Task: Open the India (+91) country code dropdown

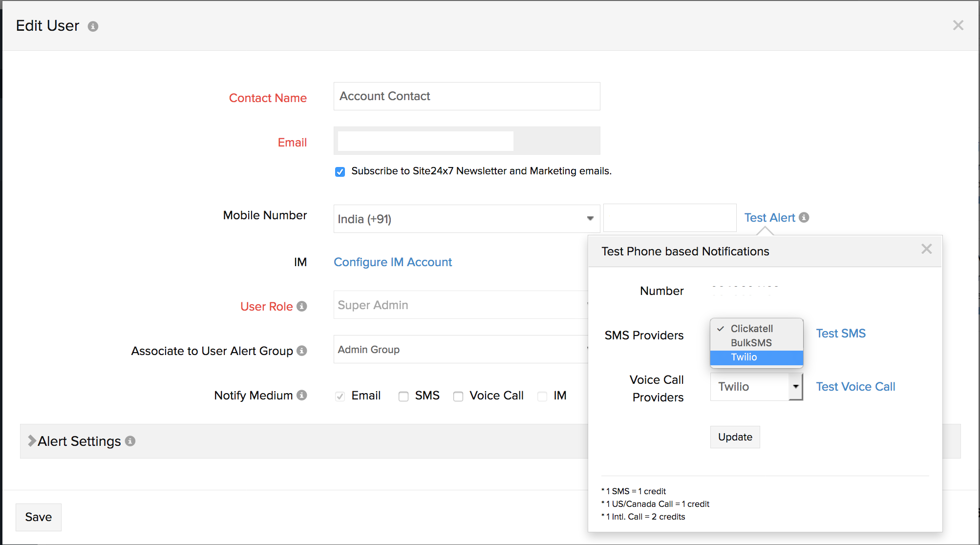Action: (x=466, y=219)
